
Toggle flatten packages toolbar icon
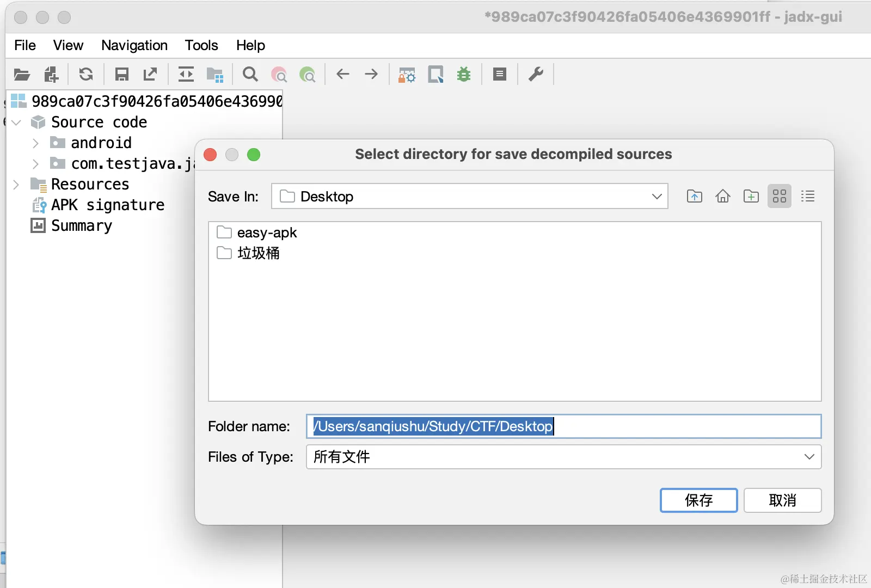[x=215, y=75]
